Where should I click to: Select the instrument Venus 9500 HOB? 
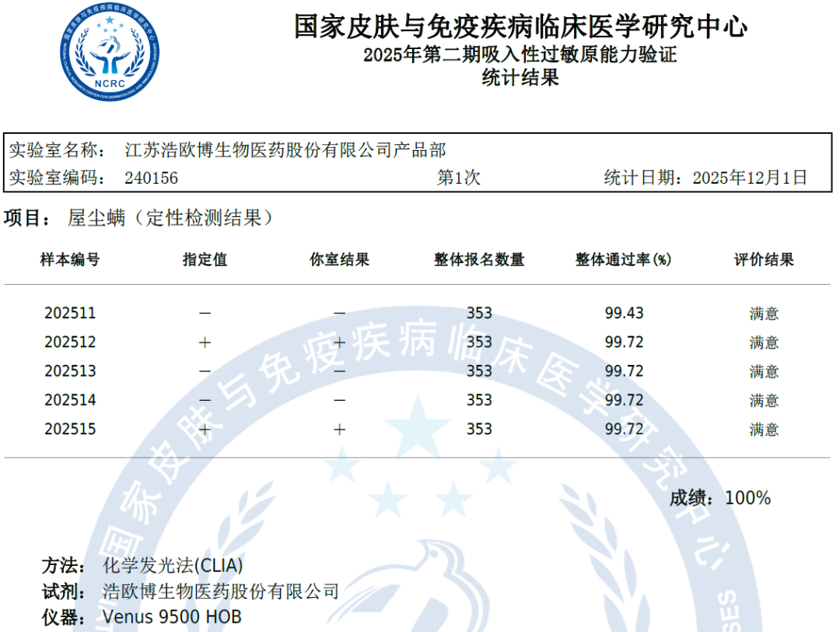[x=171, y=617]
